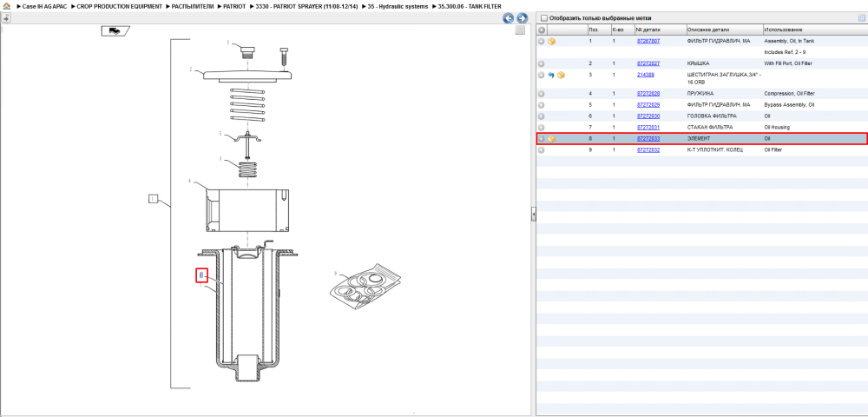
Task: Open the 3330 - PATRIOT SPRAYER breadcrumb
Action: 306,6
